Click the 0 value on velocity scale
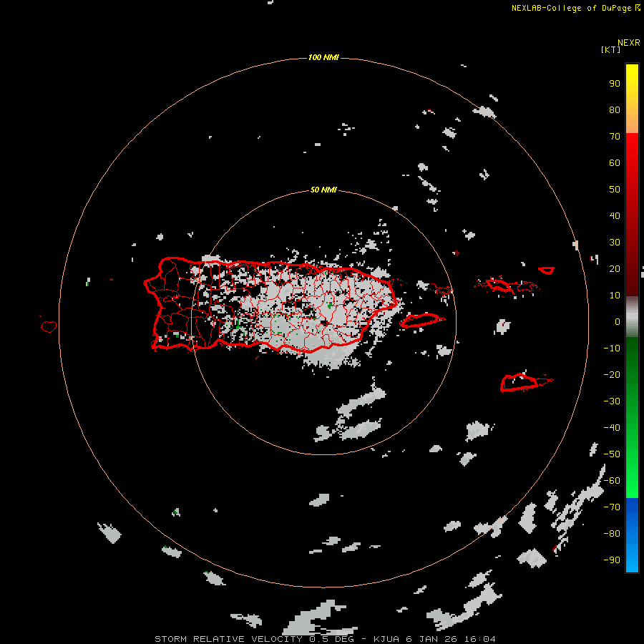Screen dimensions: 644x644 618,321
